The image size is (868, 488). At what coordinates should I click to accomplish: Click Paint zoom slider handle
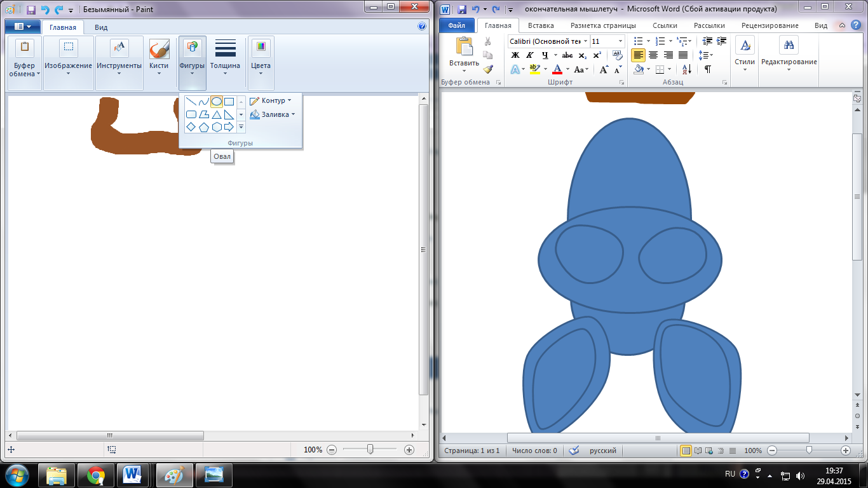pos(370,449)
